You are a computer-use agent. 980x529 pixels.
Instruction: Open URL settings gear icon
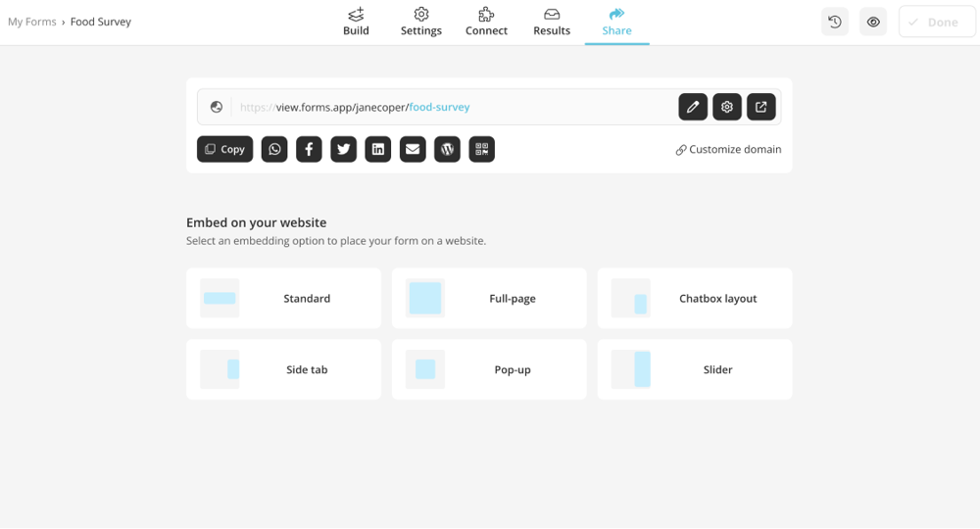727,107
